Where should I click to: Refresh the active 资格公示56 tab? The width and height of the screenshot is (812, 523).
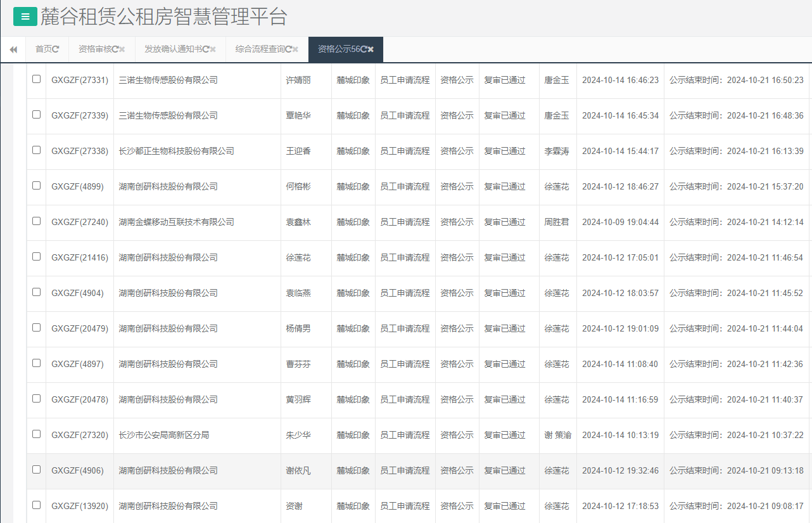coord(364,49)
